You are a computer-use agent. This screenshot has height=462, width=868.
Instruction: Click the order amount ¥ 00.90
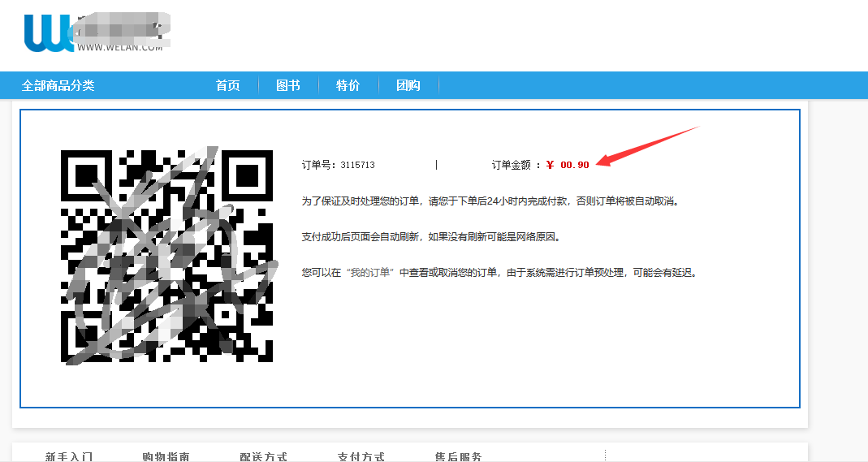pos(568,165)
